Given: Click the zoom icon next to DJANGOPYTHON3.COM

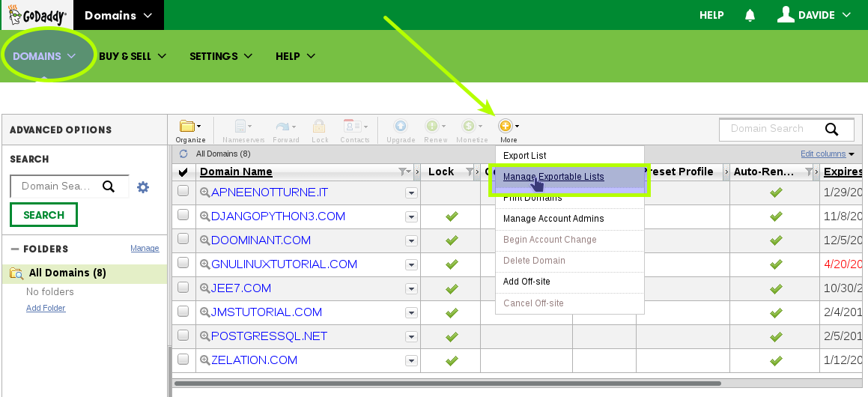Looking at the screenshot, I should 204,216.
